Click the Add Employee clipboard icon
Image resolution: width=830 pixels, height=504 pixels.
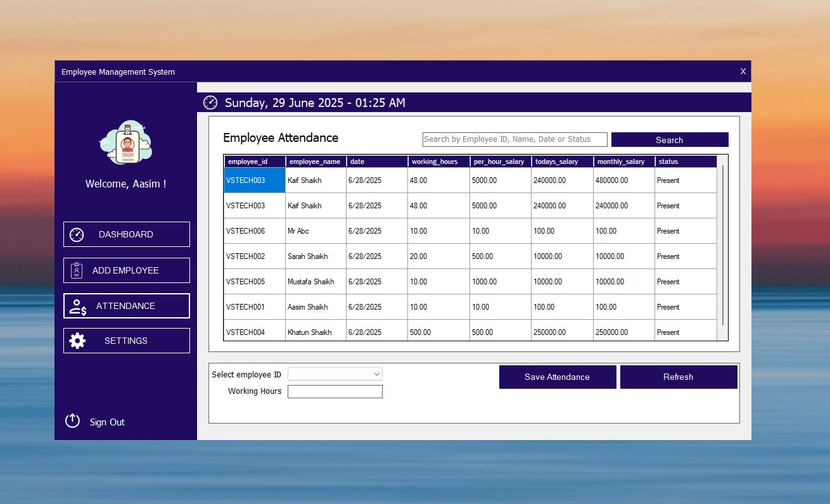[77, 270]
